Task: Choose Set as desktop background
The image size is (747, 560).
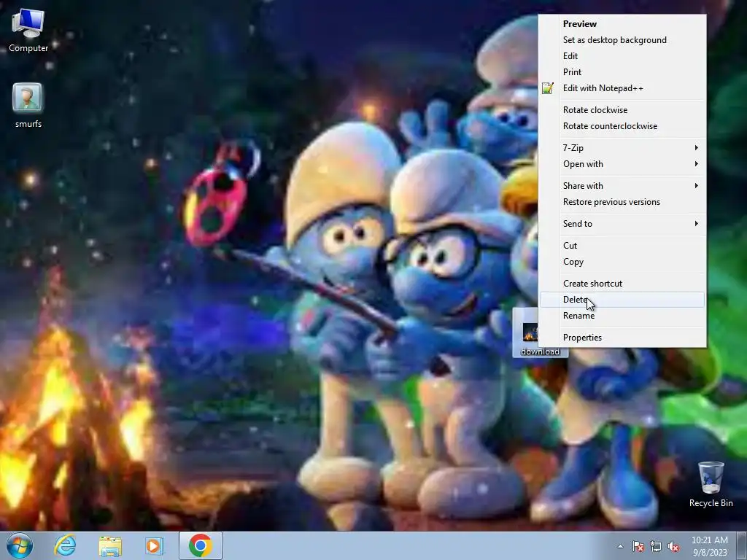Action: click(622, 40)
